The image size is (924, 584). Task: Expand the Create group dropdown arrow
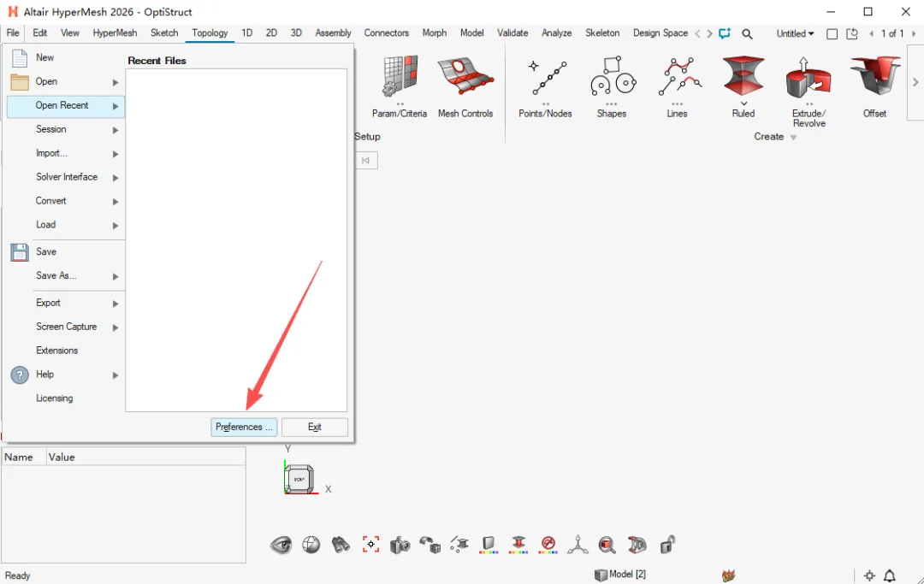(x=793, y=137)
